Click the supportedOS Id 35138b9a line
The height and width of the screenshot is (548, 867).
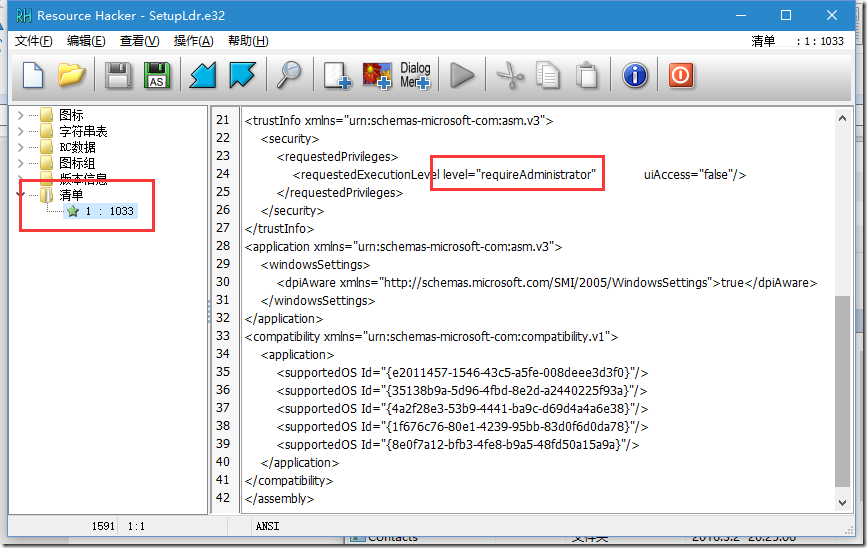coord(462,390)
